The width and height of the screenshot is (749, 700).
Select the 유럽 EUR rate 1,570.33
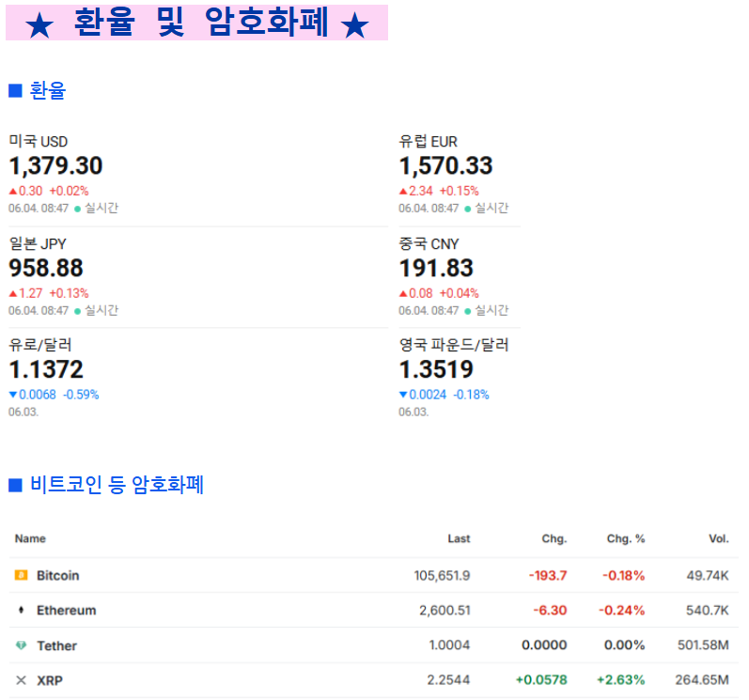tap(445, 165)
